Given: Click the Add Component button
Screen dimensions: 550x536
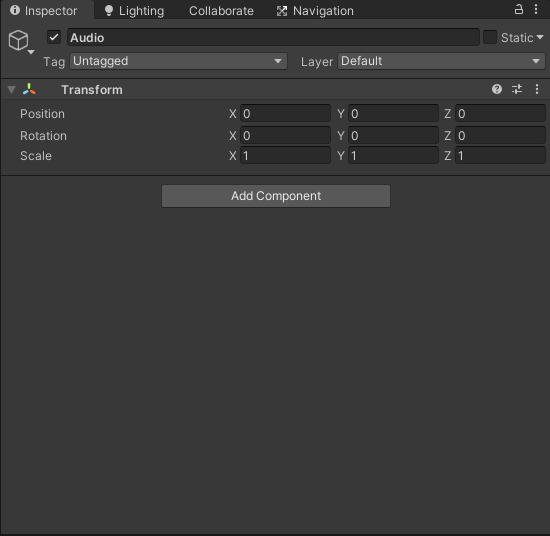Looking at the screenshot, I should [276, 196].
